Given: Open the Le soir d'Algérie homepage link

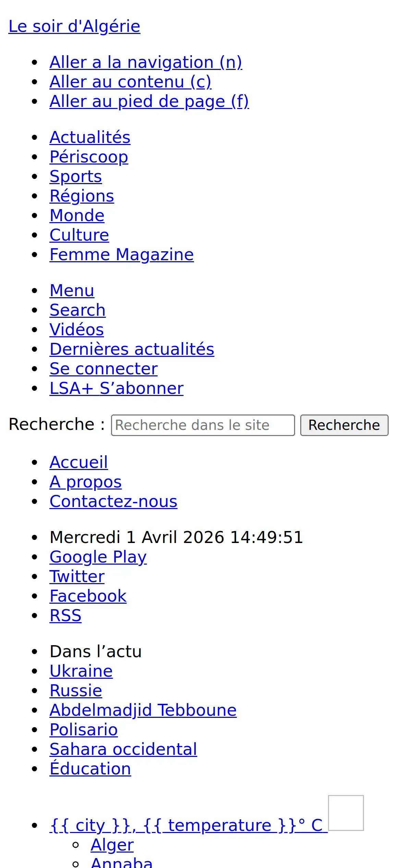Looking at the screenshot, I should coord(74,26).
